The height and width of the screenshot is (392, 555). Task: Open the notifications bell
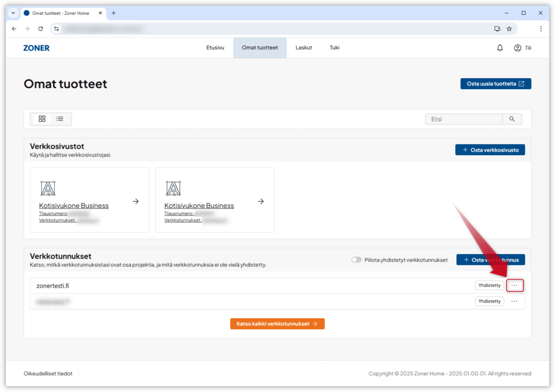coord(500,48)
